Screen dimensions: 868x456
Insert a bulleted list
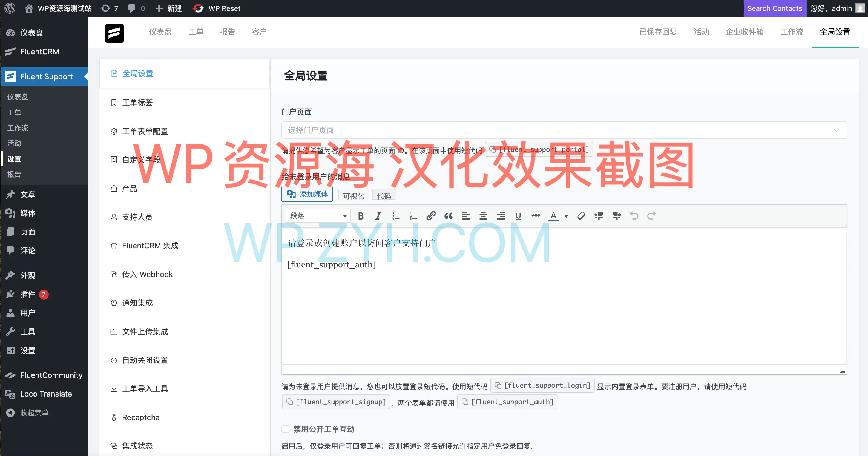click(396, 216)
